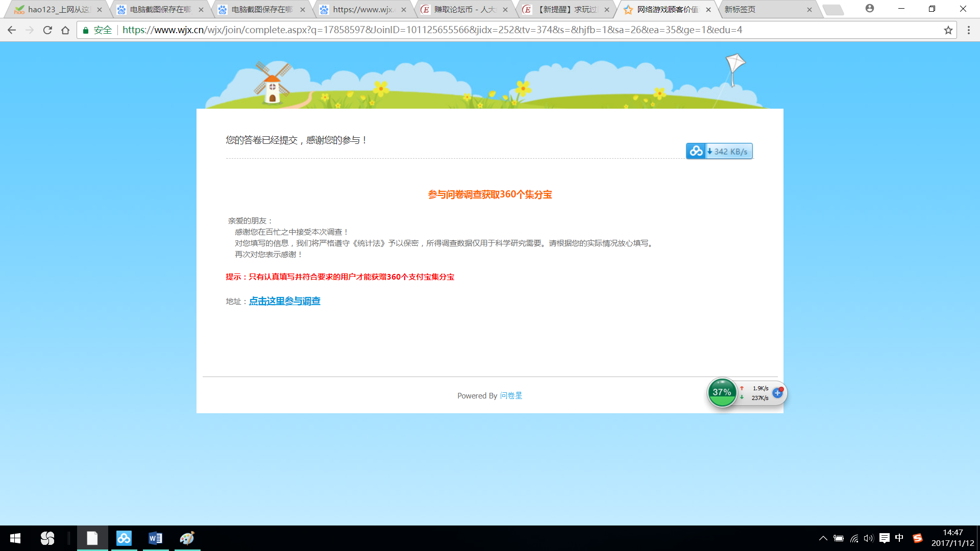Screen dimensions: 980x551
Task: Click 点击这里参与调查 link
Action: tap(284, 301)
